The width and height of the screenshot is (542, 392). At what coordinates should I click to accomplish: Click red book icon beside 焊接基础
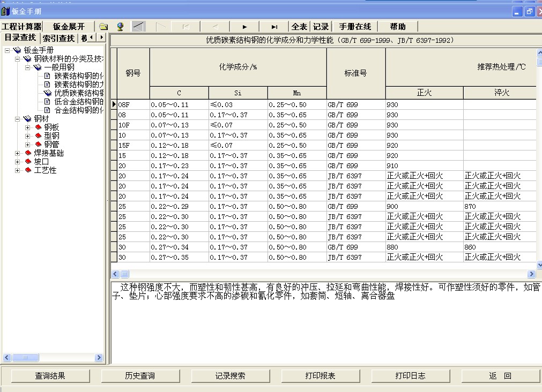pyautogui.click(x=28, y=153)
